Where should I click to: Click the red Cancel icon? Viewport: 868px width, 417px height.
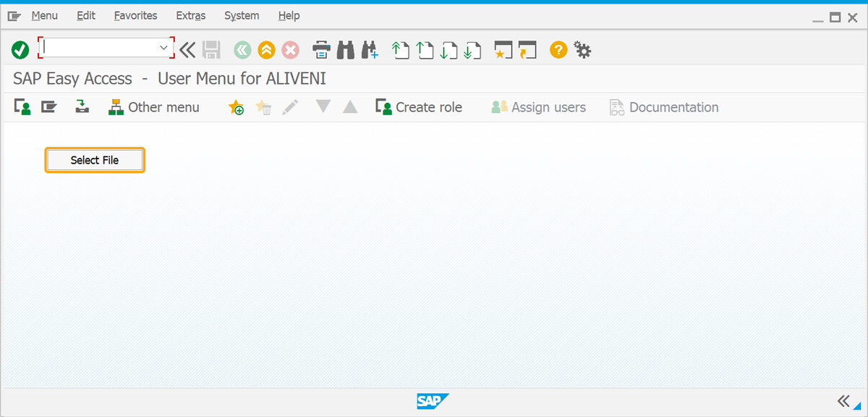pyautogui.click(x=290, y=49)
